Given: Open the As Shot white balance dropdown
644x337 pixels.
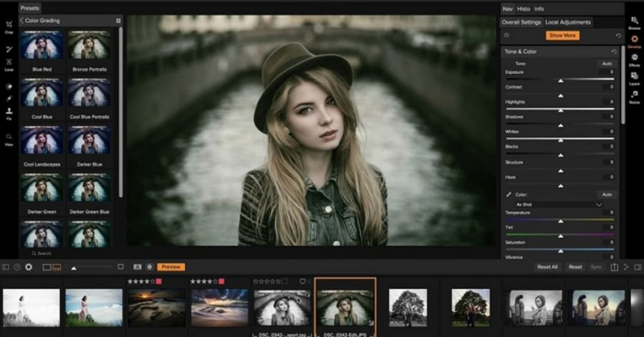Looking at the screenshot, I should tap(559, 204).
